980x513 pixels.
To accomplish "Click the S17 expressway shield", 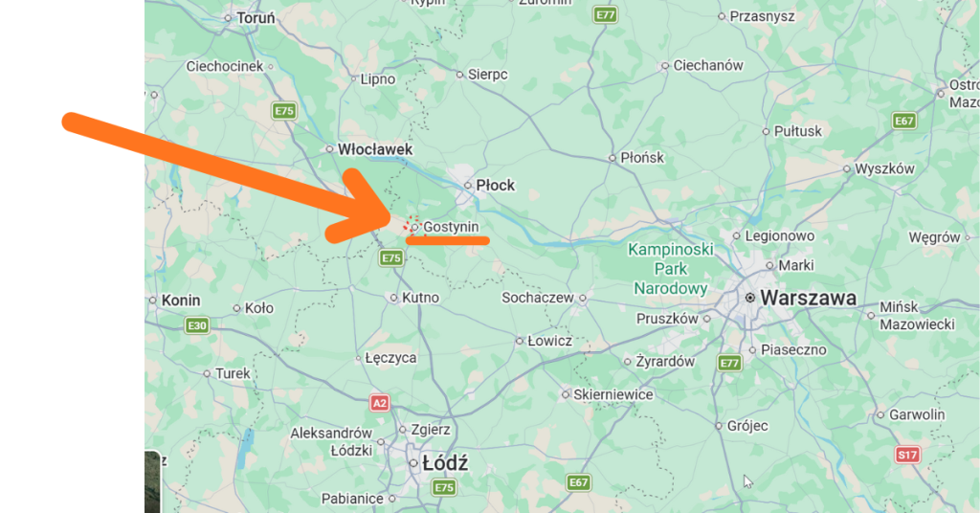I will tap(907, 455).
